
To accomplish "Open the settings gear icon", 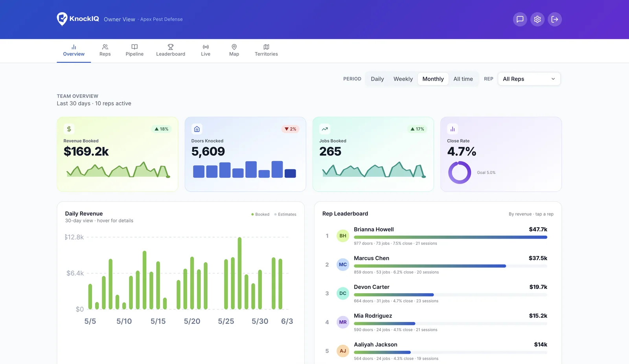I will (537, 19).
